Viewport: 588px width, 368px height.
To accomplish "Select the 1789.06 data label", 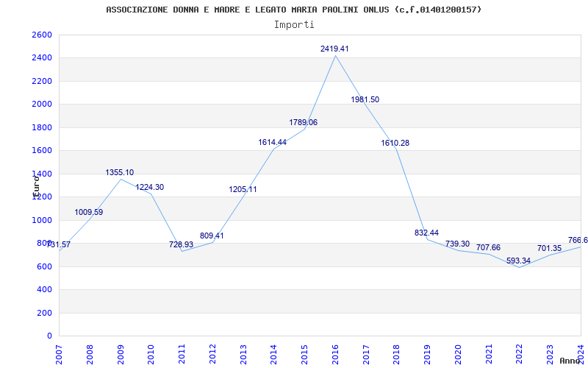I will 303,122.
